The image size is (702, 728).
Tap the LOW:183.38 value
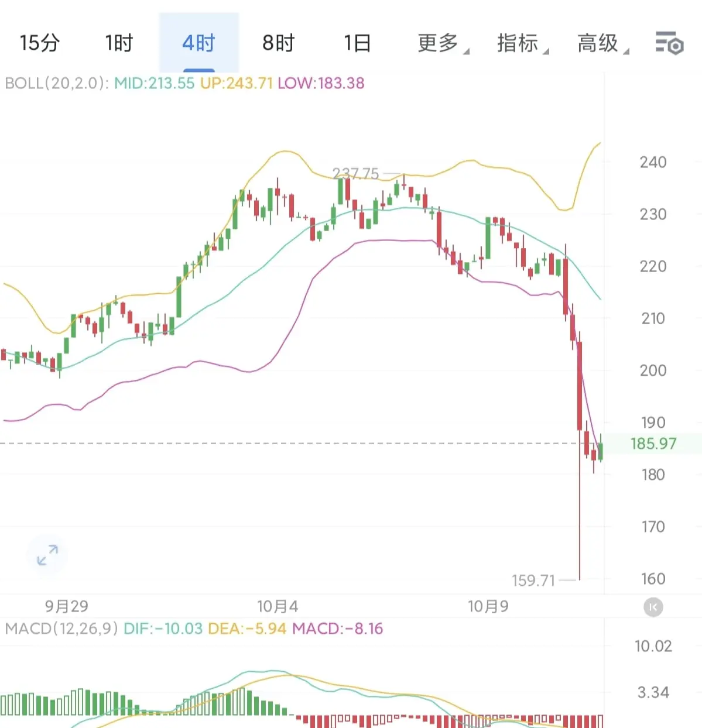coord(321,83)
